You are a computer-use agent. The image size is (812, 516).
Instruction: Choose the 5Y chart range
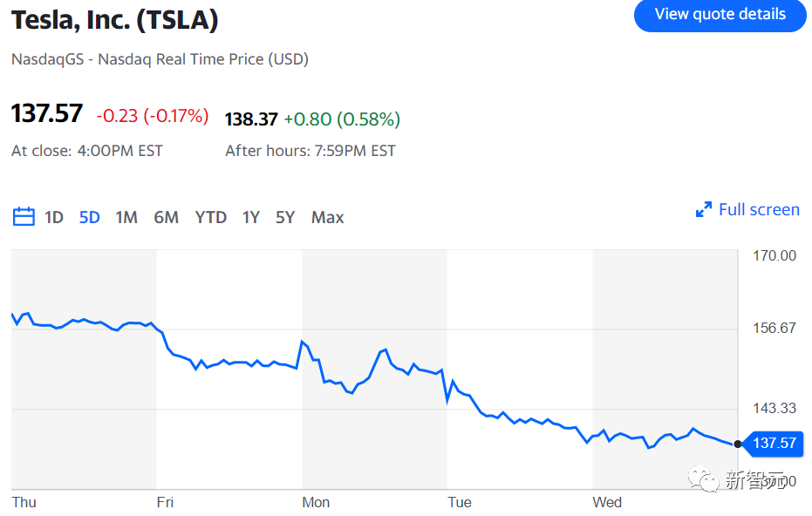(285, 217)
